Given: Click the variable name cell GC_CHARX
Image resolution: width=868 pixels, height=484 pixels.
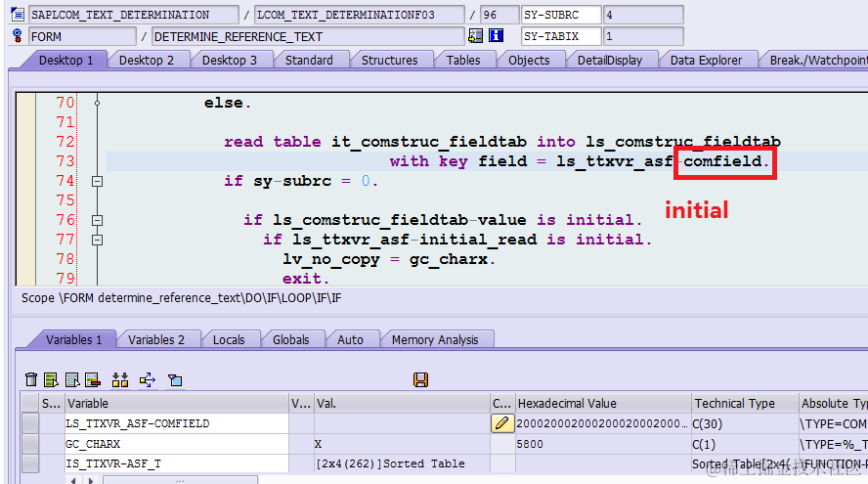Looking at the screenshot, I should point(177,444).
